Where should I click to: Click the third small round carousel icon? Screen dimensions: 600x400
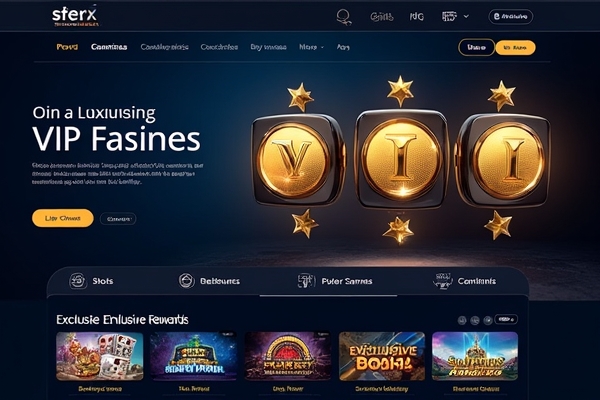tap(488, 320)
